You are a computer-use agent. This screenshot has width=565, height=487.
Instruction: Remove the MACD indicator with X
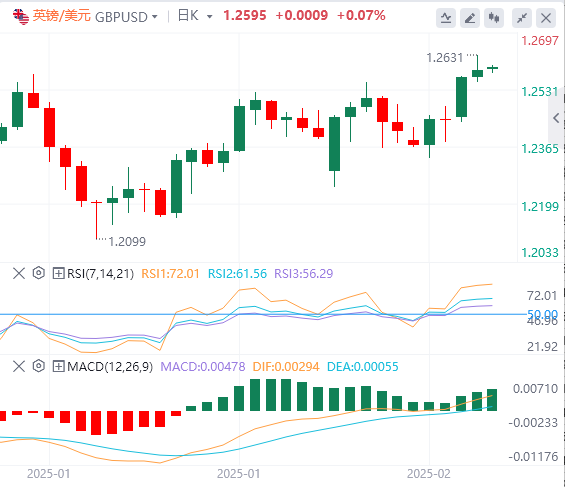tap(19, 367)
